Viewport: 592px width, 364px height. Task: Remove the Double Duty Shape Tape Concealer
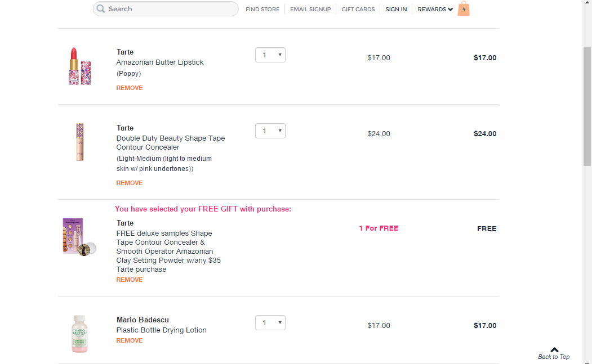tap(130, 183)
